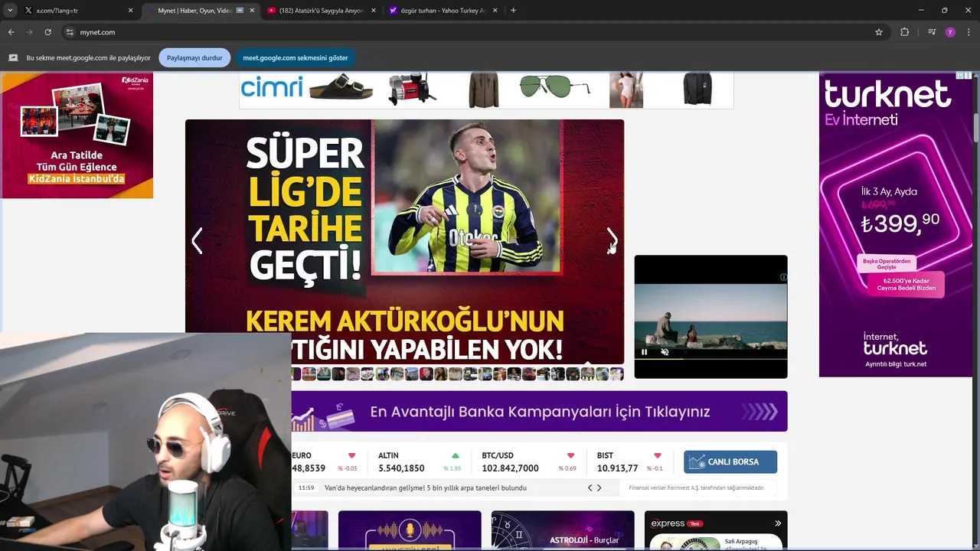This screenshot has width=980, height=551.
Task: Click meet.google.com sekmesini göster button
Action: (295, 57)
